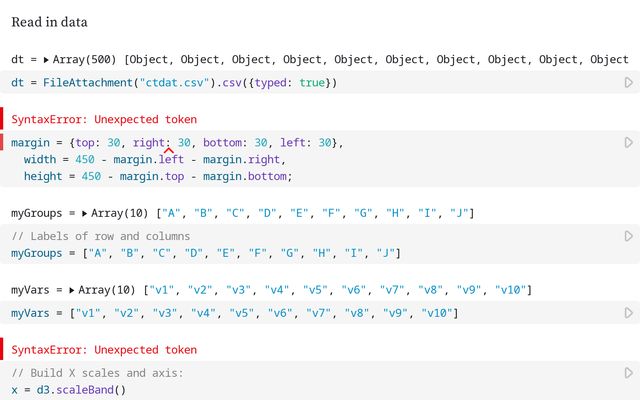Click into the height = 450 code line
The image size is (640, 400).
point(158,176)
